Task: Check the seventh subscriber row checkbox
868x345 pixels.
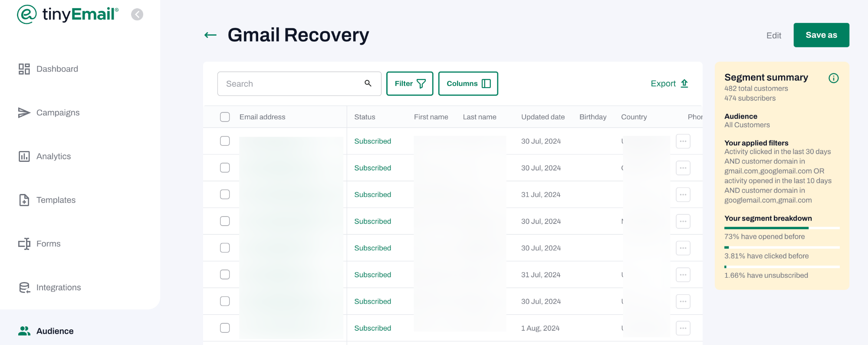Action: [225, 301]
